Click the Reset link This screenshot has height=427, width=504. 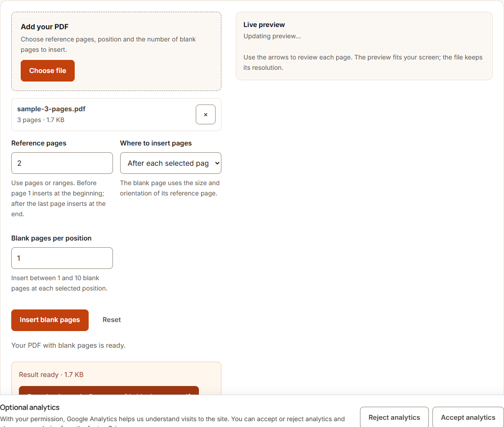coord(112,320)
